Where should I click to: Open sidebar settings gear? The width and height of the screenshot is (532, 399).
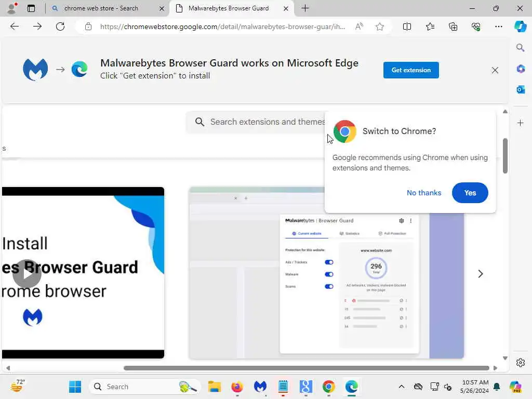[x=521, y=363]
